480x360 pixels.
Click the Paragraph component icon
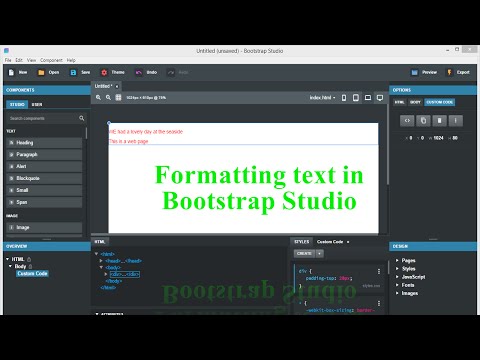11,155
